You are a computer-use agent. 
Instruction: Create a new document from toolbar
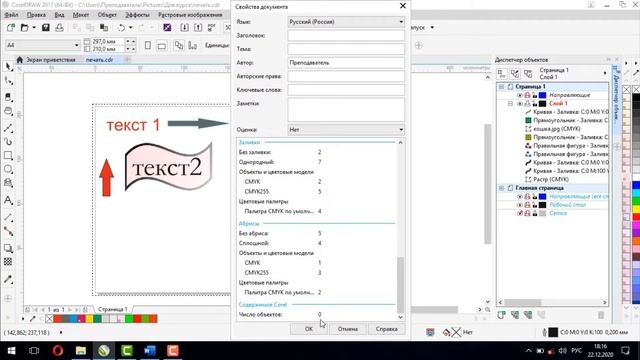point(11,28)
